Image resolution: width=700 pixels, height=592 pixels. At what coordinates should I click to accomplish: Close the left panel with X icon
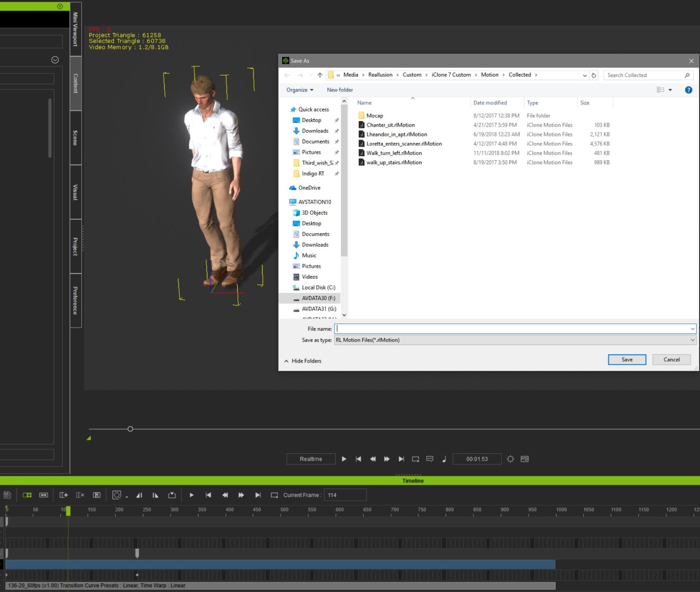click(60, 6)
